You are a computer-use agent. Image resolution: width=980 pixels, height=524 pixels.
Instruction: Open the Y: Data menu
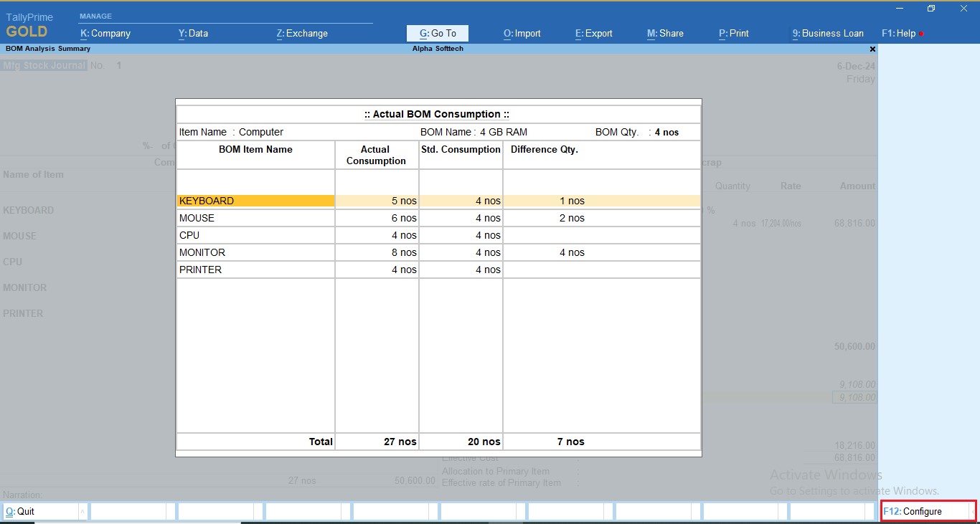pos(193,33)
